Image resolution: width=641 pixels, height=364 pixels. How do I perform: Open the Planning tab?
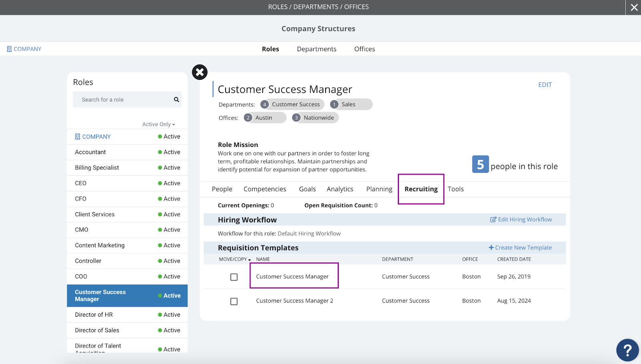[x=379, y=189]
